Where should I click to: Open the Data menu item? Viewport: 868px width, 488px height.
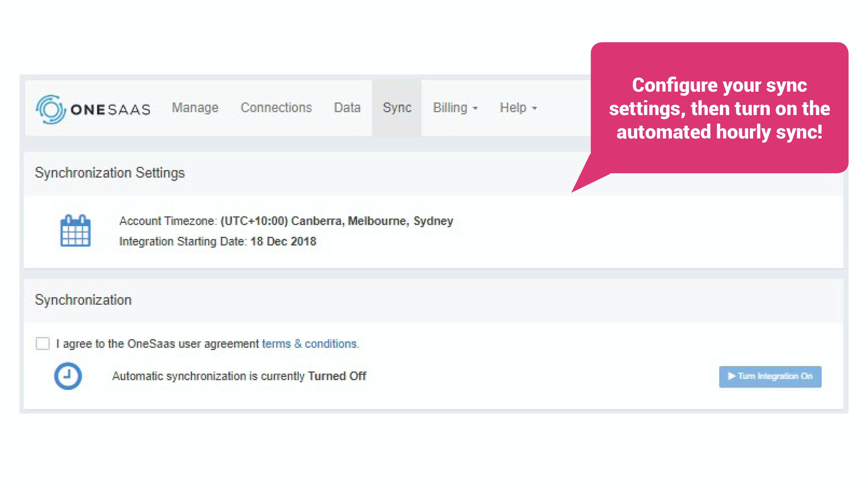coord(347,108)
